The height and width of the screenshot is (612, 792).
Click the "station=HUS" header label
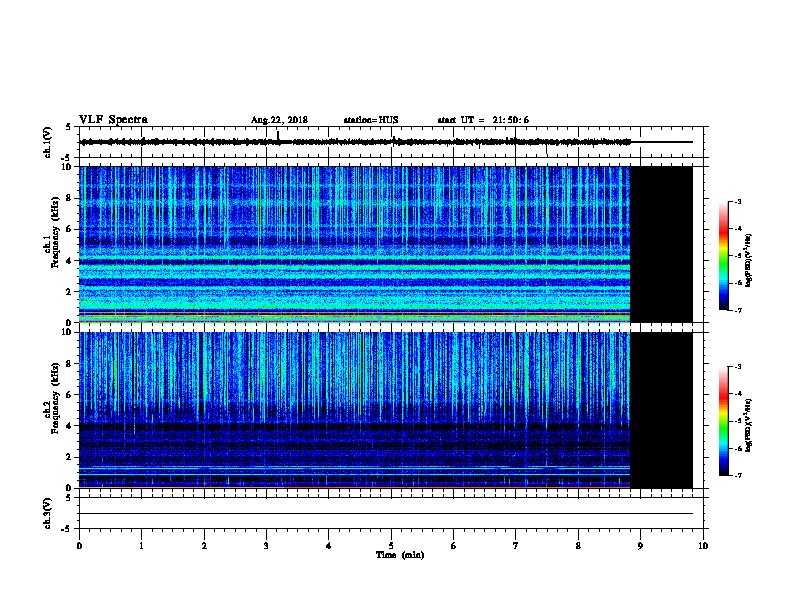click(x=371, y=120)
